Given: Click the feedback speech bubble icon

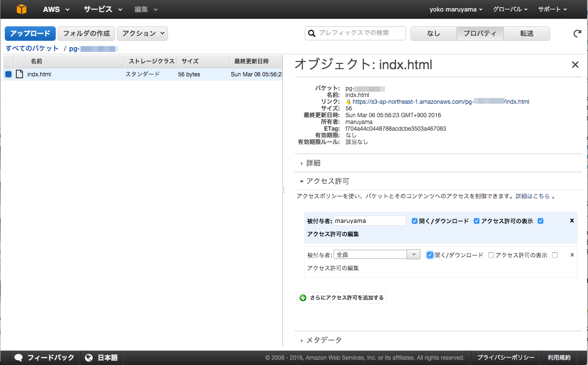Looking at the screenshot, I should 19,358.
